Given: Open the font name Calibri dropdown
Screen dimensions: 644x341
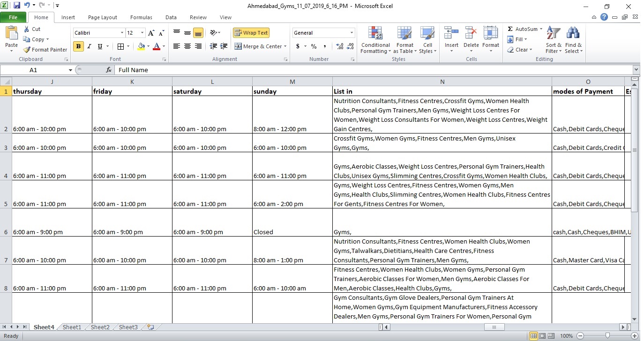Looking at the screenshot, I should point(122,33).
